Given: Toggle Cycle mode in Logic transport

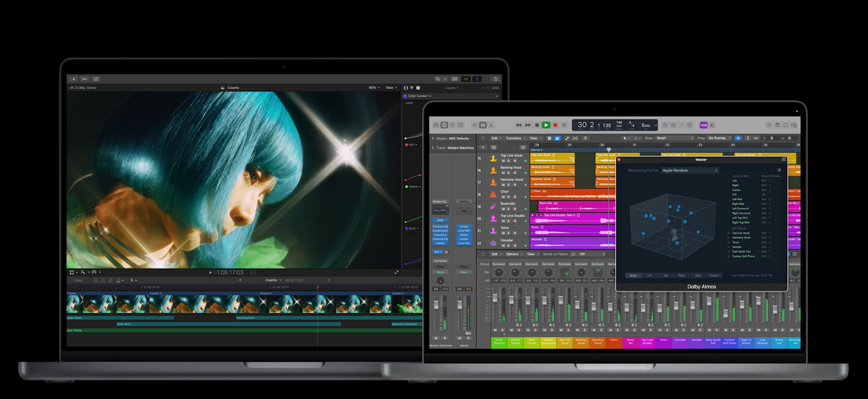Looking at the screenshot, I should [x=564, y=125].
